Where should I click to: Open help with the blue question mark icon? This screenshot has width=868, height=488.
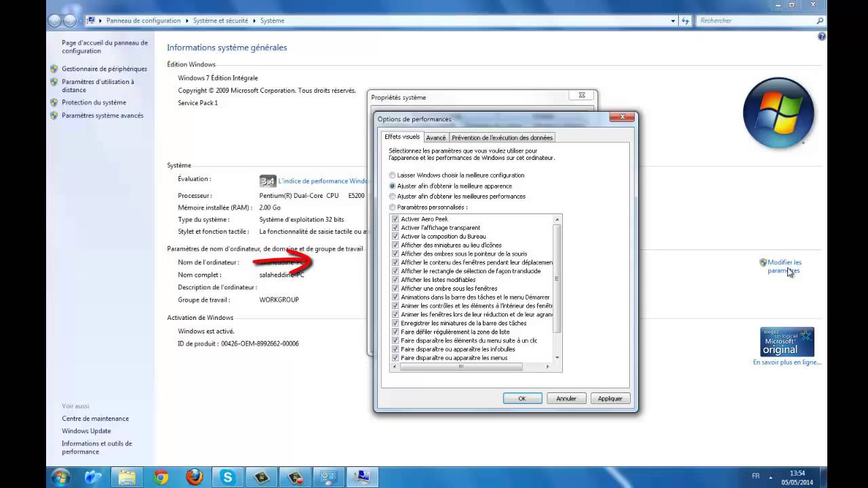click(x=822, y=37)
